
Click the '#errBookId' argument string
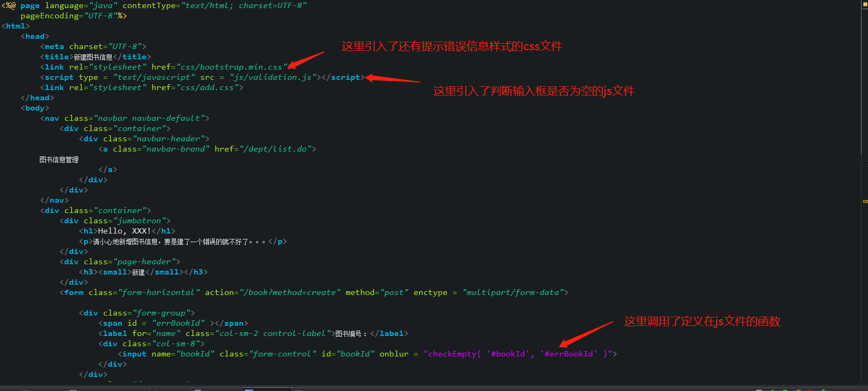click(x=569, y=354)
